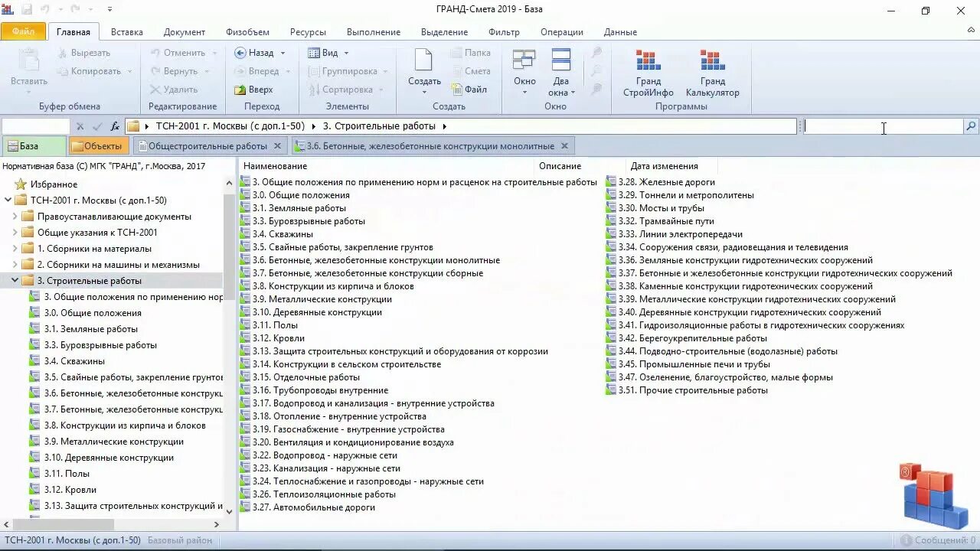Expand 1. Сборники на материалы node

pos(15,249)
